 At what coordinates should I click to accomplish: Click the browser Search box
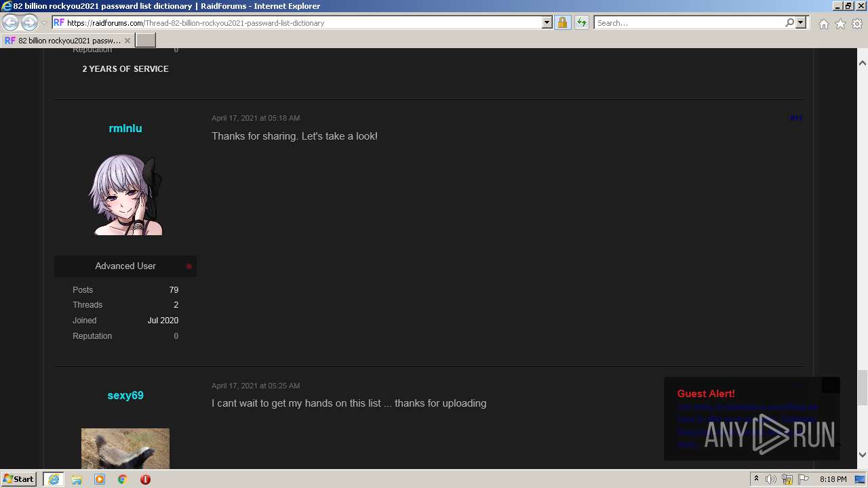point(689,22)
